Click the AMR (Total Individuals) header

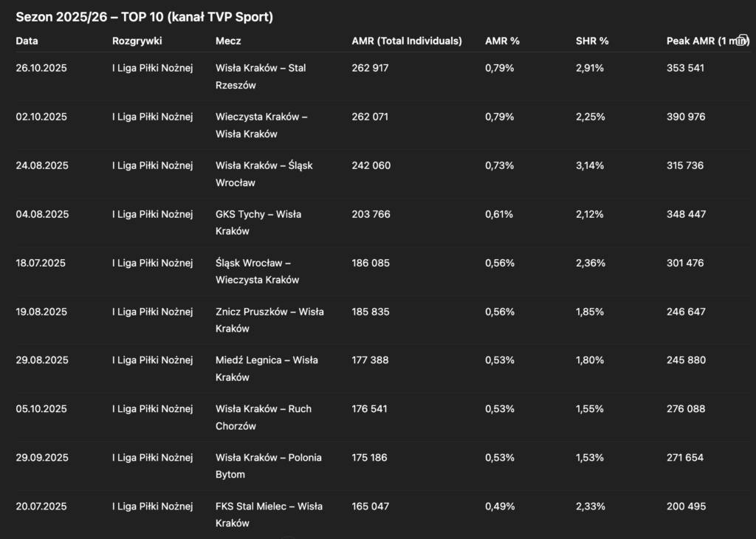[x=407, y=41]
